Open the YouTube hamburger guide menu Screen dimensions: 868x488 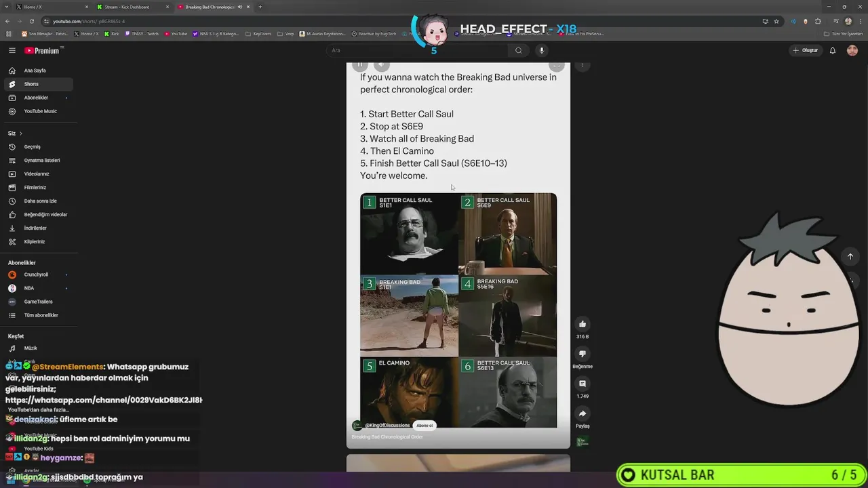pos(12,50)
